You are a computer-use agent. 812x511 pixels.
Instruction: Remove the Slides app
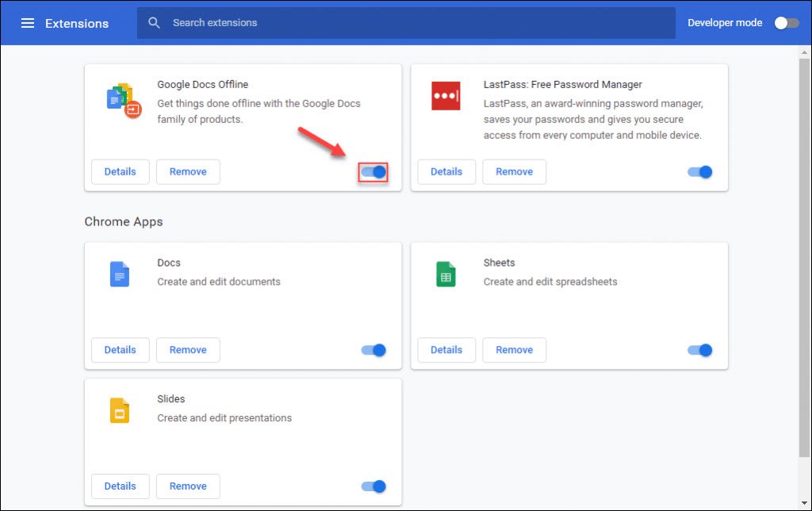188,486
